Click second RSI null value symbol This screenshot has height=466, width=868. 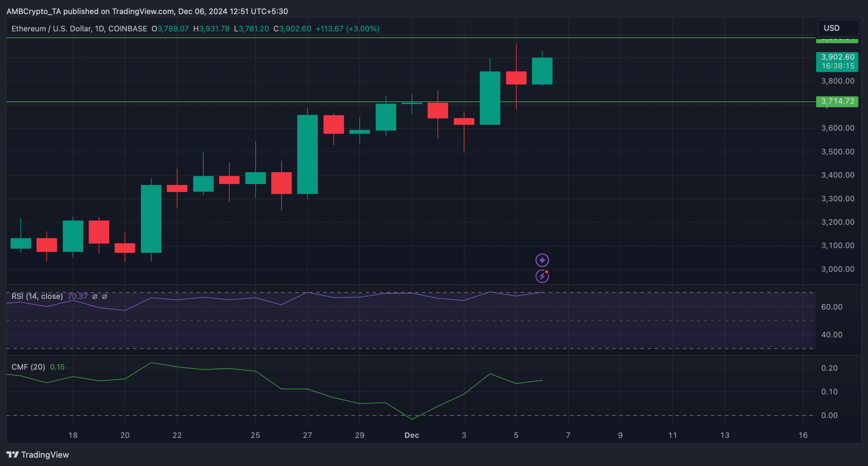105,297
